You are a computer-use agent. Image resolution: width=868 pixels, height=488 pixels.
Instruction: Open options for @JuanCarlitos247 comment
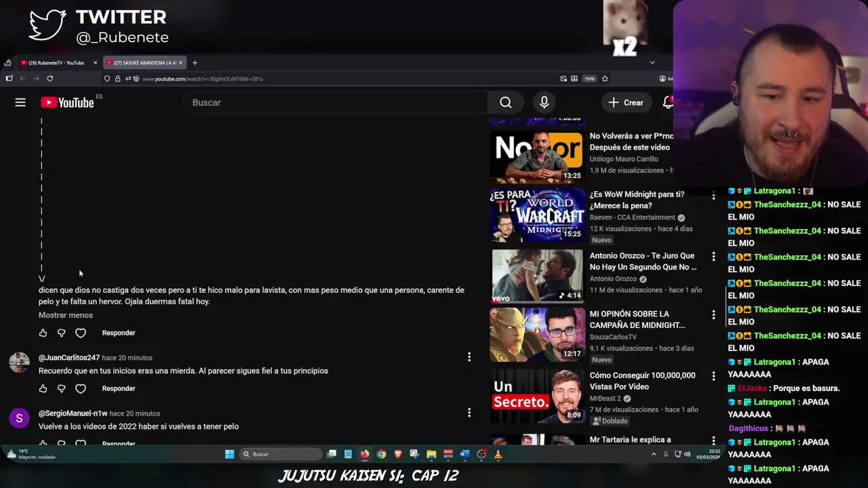(469, 357)
